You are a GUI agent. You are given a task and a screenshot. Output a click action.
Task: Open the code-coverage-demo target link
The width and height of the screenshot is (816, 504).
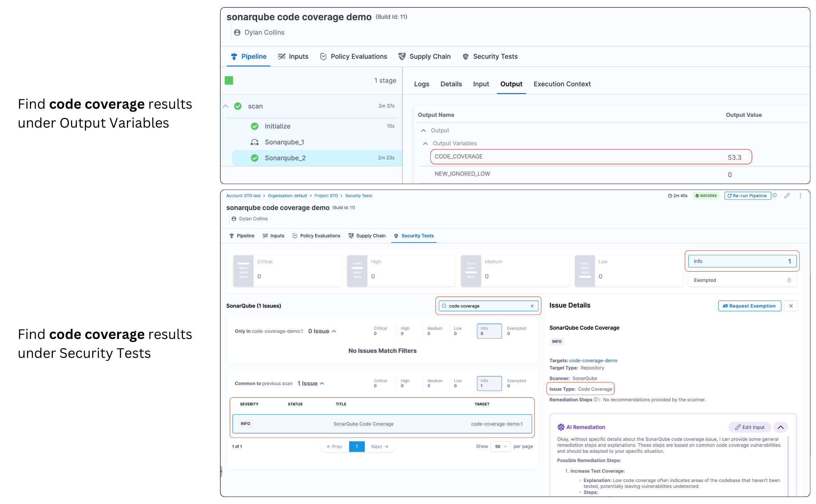[x=593, y=360]
